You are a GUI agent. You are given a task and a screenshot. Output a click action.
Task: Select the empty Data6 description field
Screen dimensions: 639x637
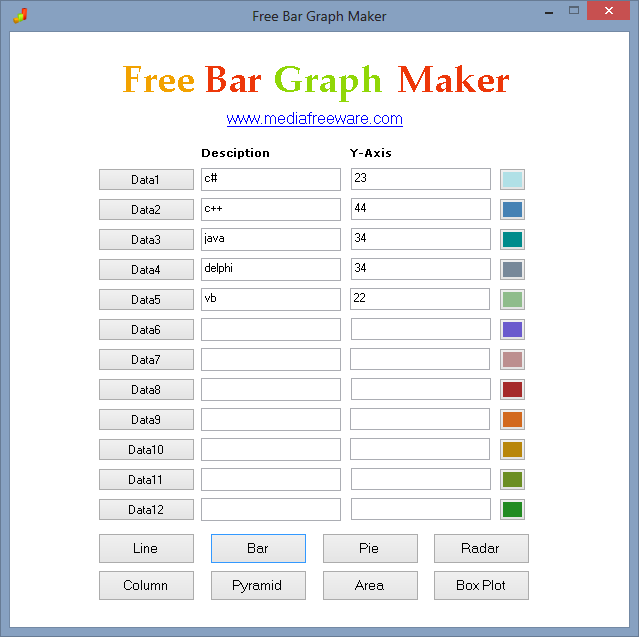270,329
